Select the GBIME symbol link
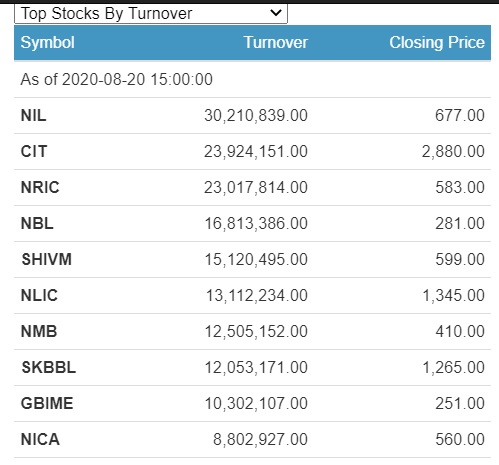Image resolution: width=499 pixels, height=465 pixels. [x=47, y=404]
